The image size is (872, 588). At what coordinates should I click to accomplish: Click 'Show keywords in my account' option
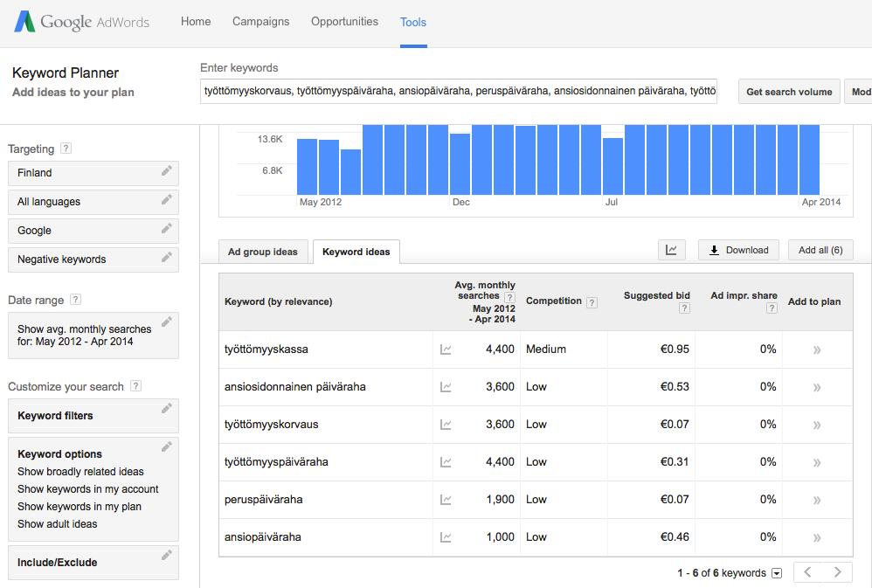click(x=88, y=489)
